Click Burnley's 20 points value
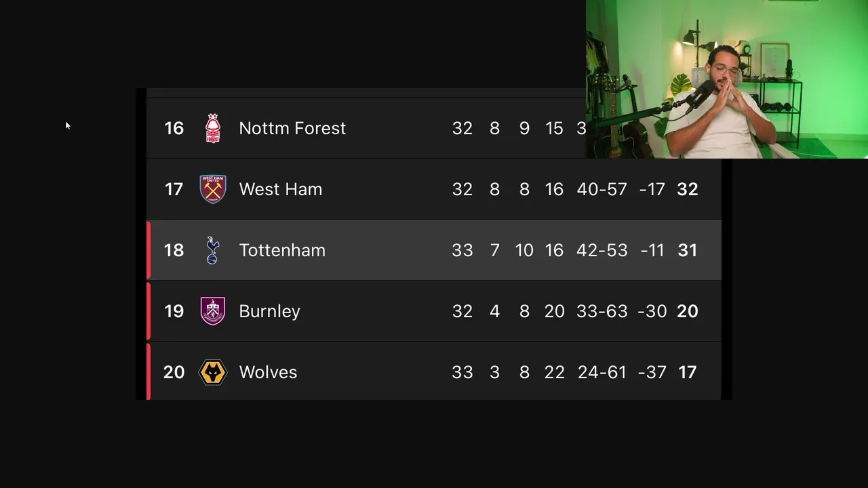This screenshot has width=868, height=488. point(687,311)
